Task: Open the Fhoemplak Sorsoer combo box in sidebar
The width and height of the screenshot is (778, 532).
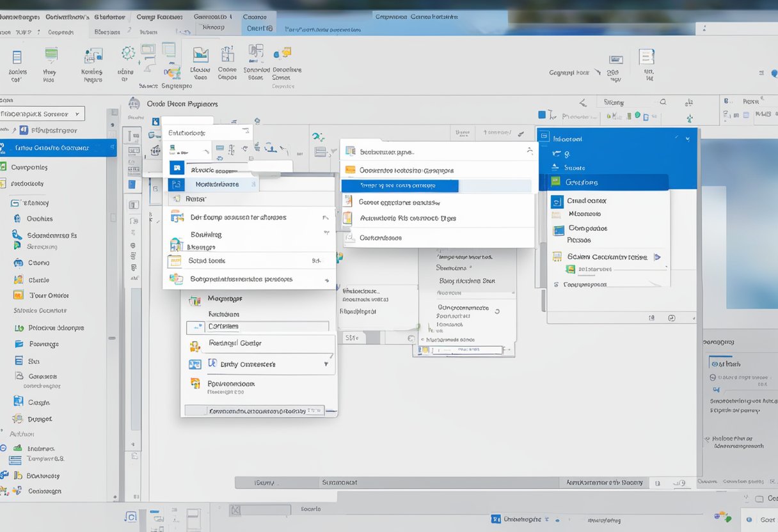Action: click(x=42, y=114)
